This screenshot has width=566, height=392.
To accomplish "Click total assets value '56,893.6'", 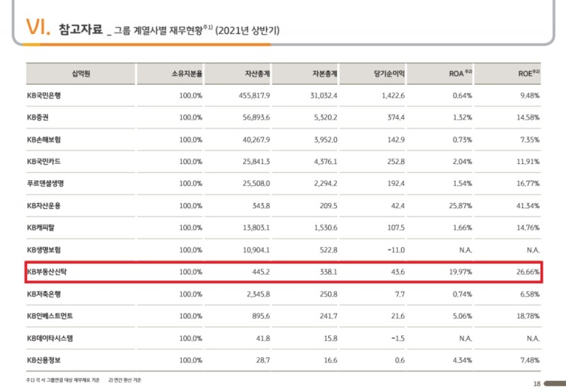I will pyautogui.click(x=256, y=117).
